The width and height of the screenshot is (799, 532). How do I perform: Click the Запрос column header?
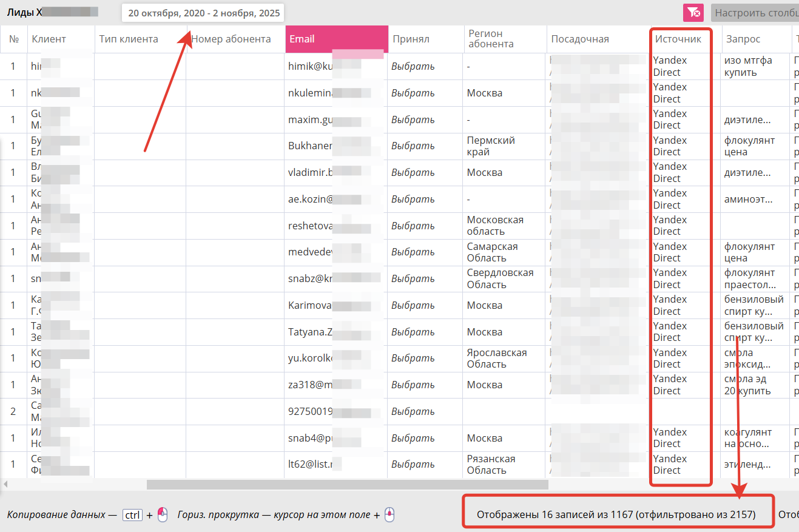[x=756, y=39]
